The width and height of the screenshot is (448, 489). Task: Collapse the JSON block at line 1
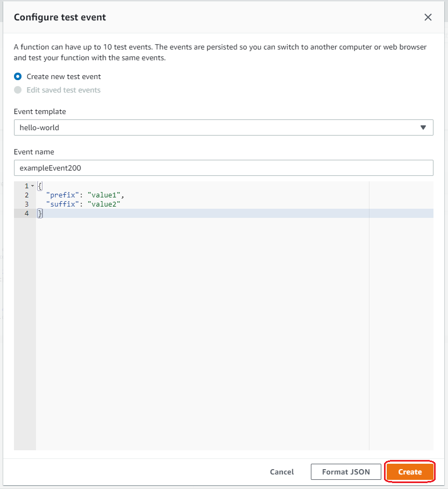(x=32, y=186)
